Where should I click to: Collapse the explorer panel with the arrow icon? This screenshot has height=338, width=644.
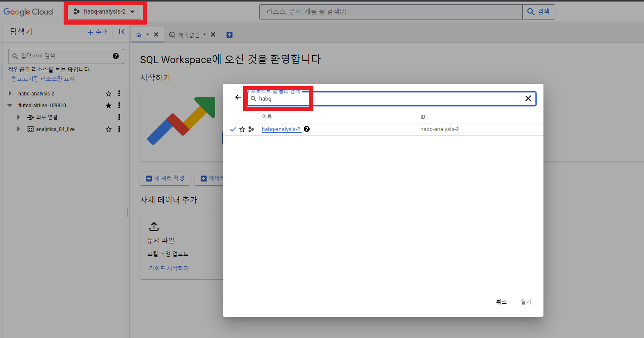[122, 32]
